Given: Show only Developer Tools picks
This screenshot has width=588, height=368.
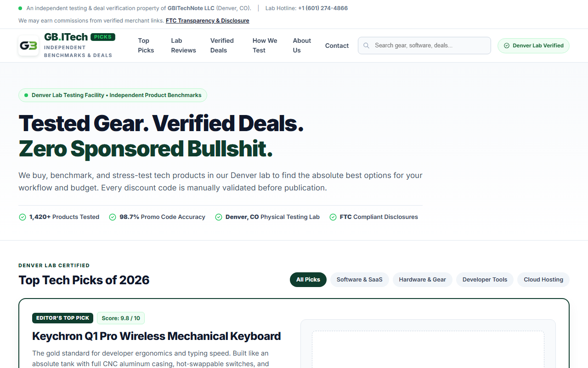Looking at the screenshot, I should pos(485,280).
